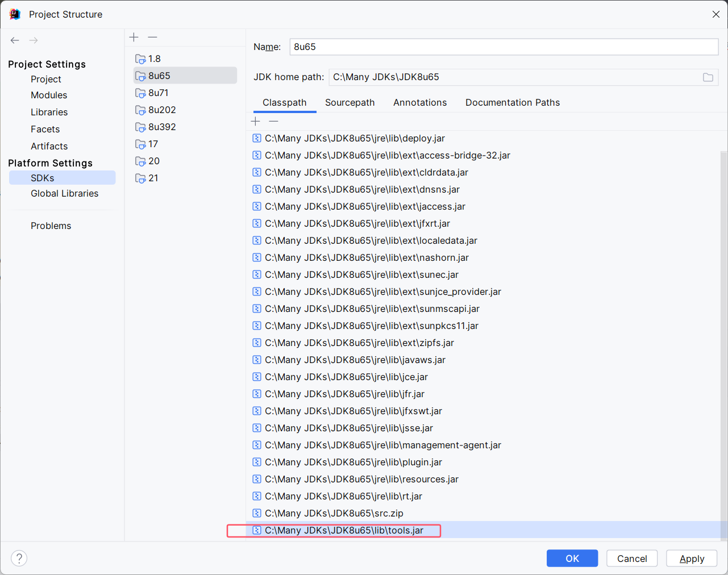The image size is (728, 575).
Task: Browse for JDK home path folder
Action: click(708, 77)
